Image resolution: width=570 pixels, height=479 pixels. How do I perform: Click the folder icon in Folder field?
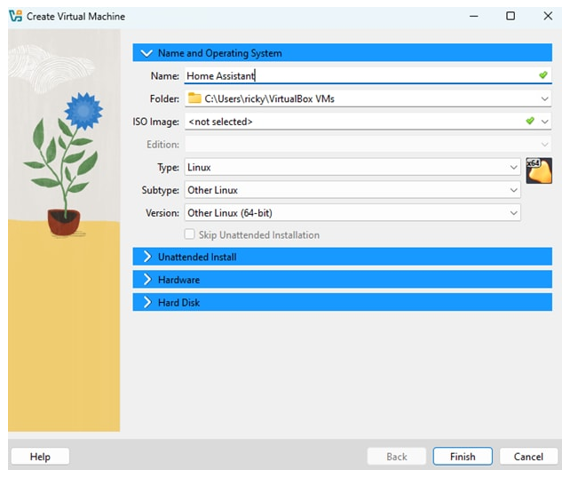coord(194,98)
